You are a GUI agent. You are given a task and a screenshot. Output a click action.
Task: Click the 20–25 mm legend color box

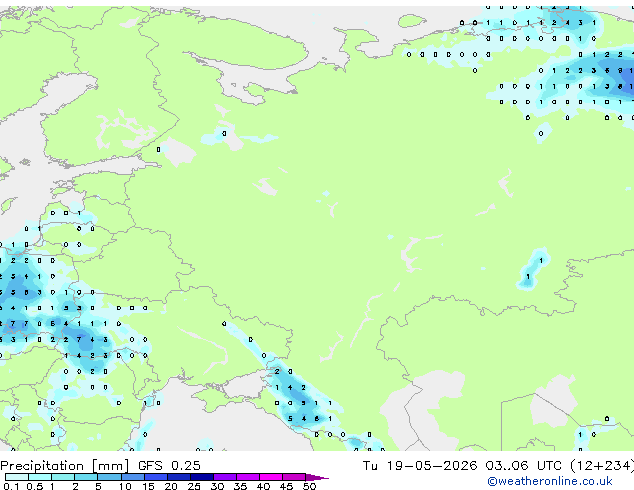point(178,477)
